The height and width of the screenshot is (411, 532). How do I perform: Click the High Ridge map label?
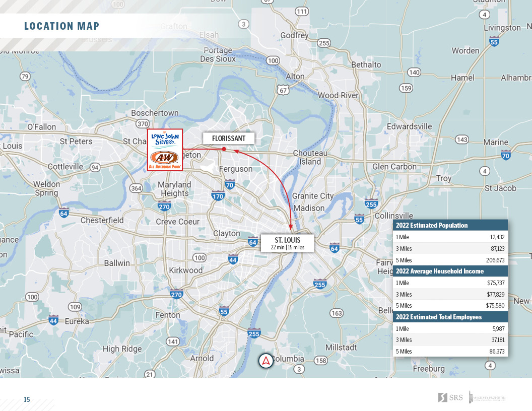[122, 349]
